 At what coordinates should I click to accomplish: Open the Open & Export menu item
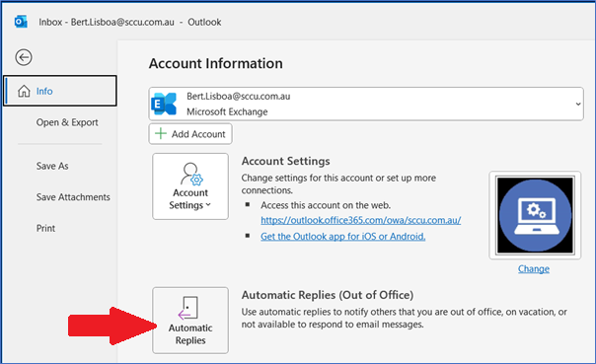(67, 122)
